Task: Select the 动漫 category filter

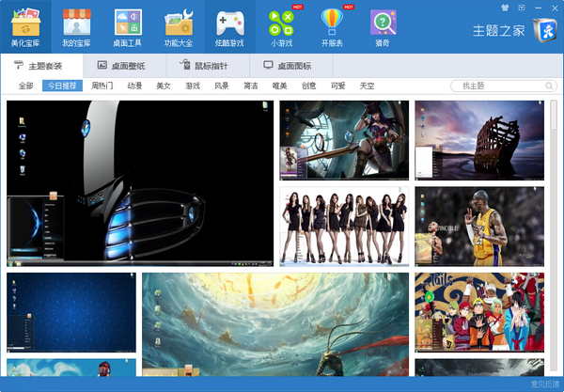Action: (134, 86)
